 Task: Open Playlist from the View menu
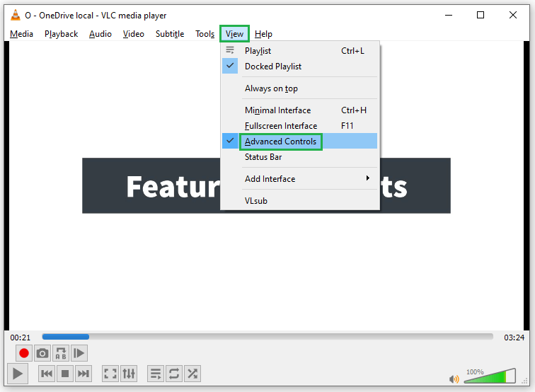point(299,51)
